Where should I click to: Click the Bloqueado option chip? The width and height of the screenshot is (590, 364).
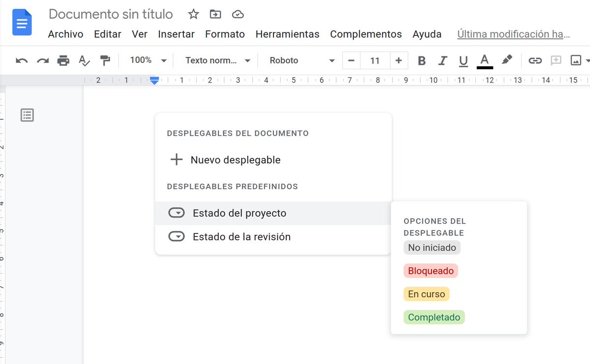(x=431, y=271)
